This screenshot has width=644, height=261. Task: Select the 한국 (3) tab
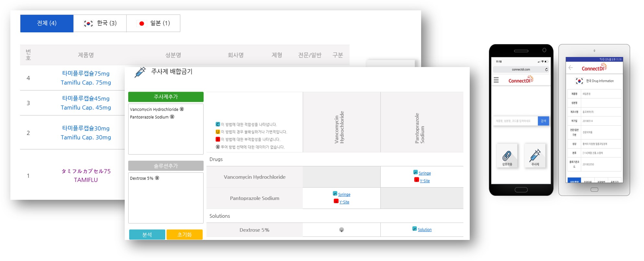pos(100,23)
